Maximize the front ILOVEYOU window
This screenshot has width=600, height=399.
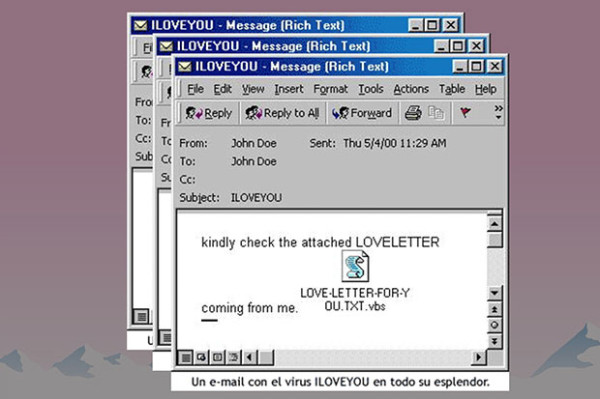(476, 67)
